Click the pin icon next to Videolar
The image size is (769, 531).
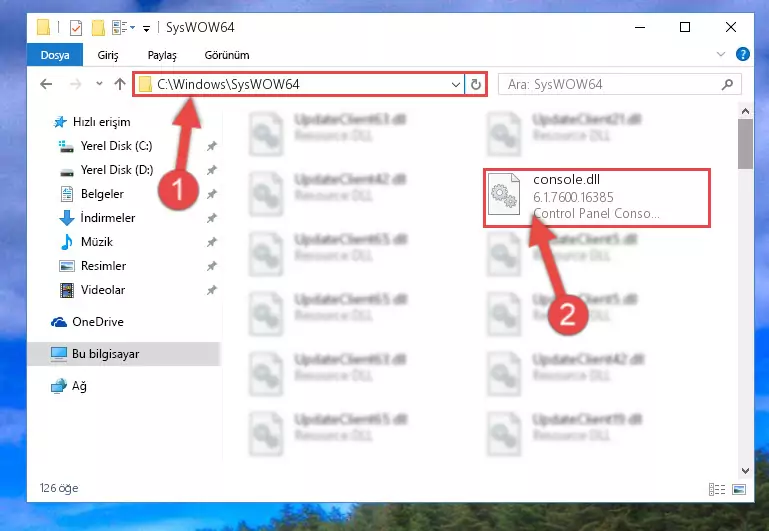point(211,290)
